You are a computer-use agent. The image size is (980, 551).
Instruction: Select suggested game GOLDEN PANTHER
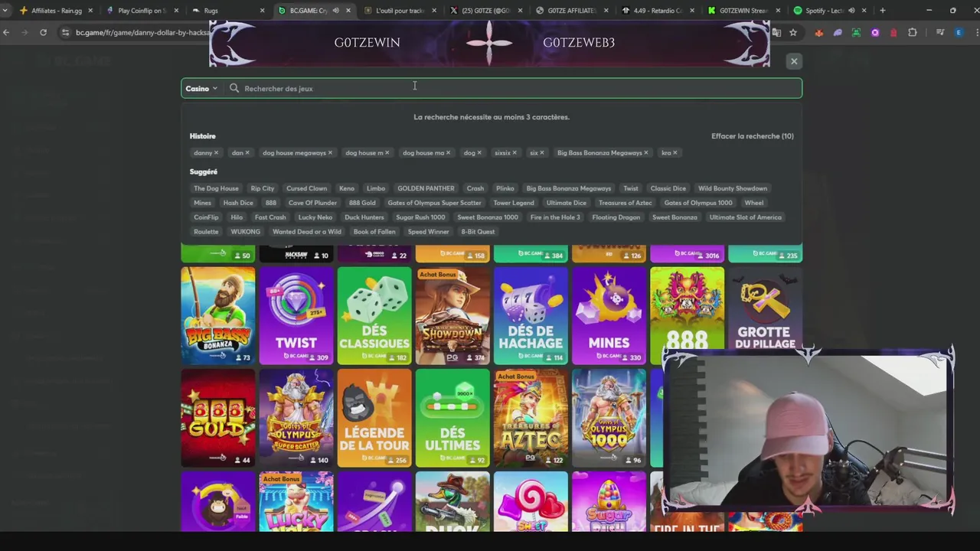tap(426, 188)
